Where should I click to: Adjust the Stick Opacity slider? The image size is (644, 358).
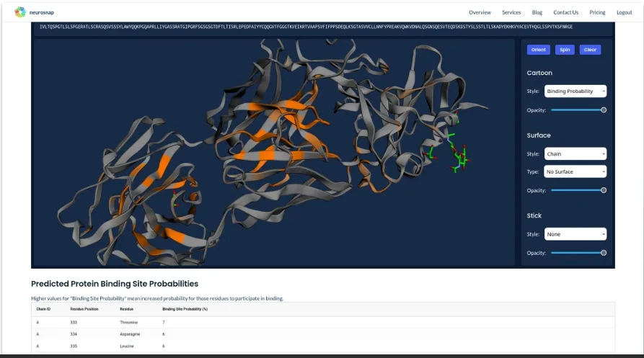578,253
